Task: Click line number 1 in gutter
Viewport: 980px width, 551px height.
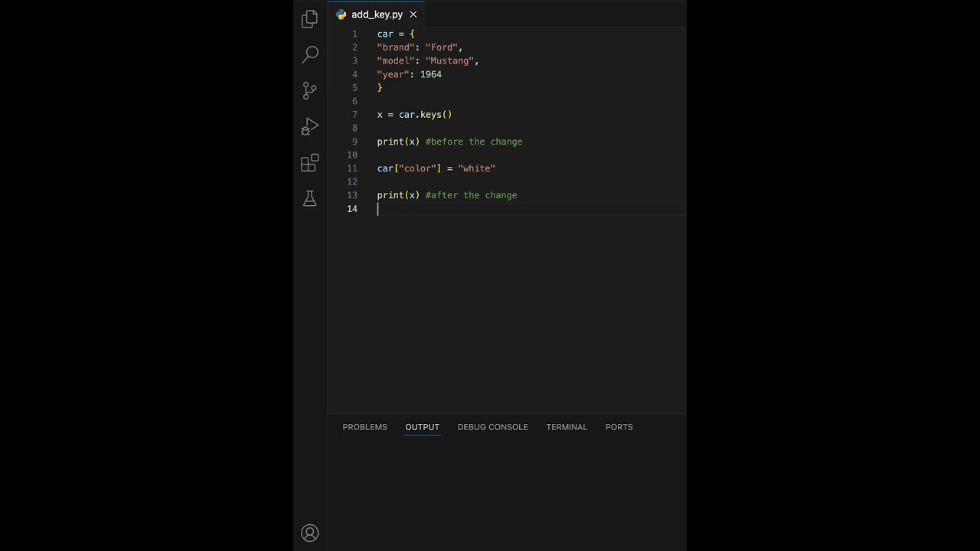Action: (354, 34)
